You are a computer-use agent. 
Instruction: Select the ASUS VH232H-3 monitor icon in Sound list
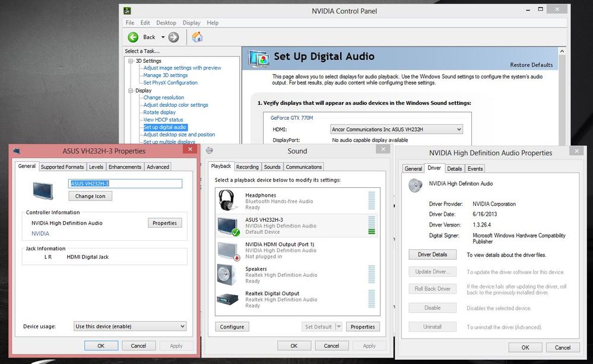coord(229,226)
